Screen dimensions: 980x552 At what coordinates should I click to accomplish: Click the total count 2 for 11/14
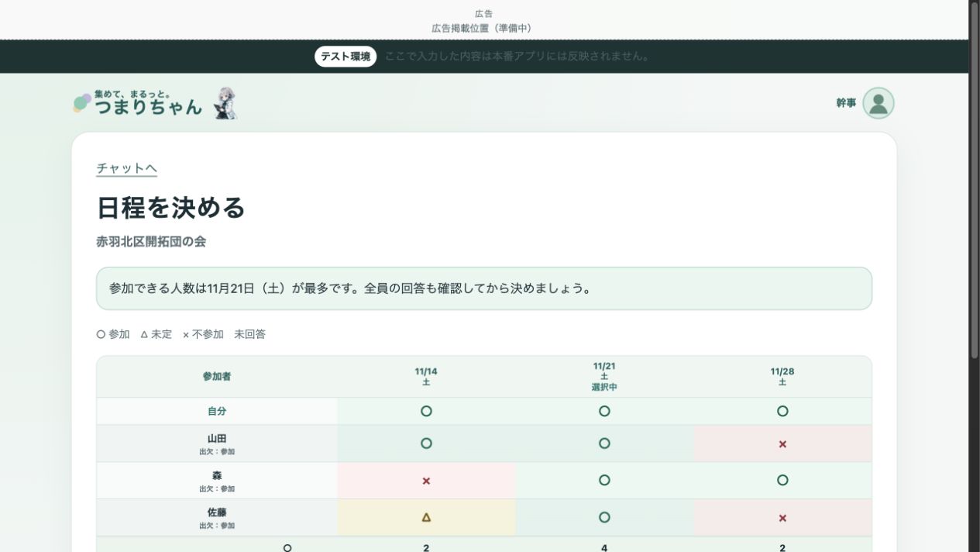click(426, 547)
